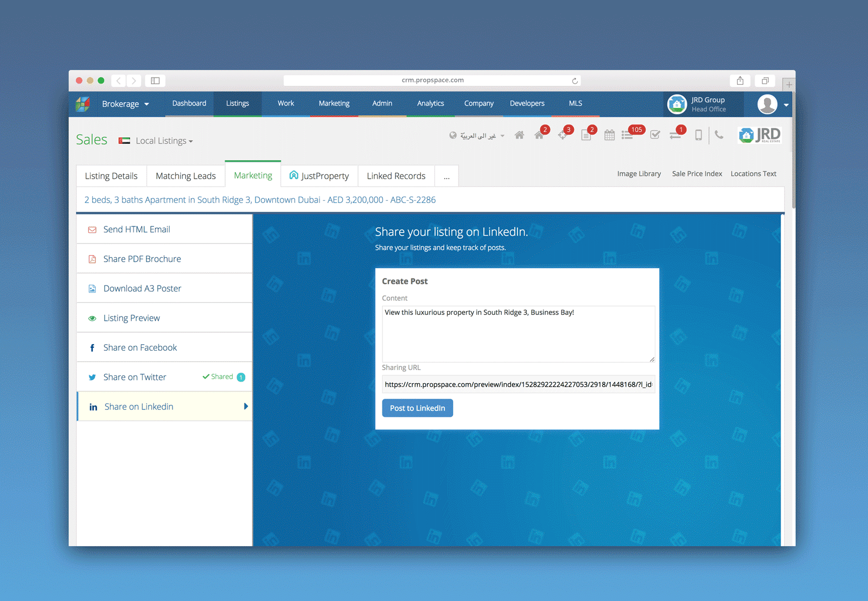Click the JRD Real Estate logo
The image size is (868, 601).
760,135
